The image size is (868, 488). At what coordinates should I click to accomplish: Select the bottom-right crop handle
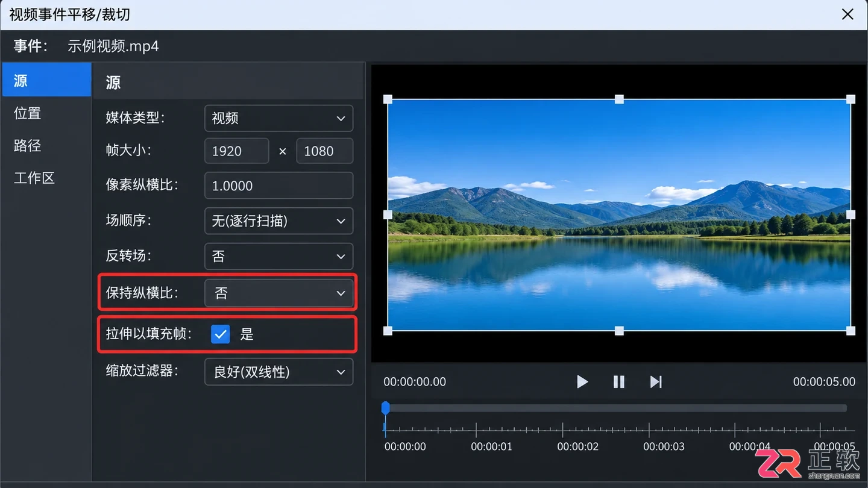pyautogui.click(x=851, y=331)
